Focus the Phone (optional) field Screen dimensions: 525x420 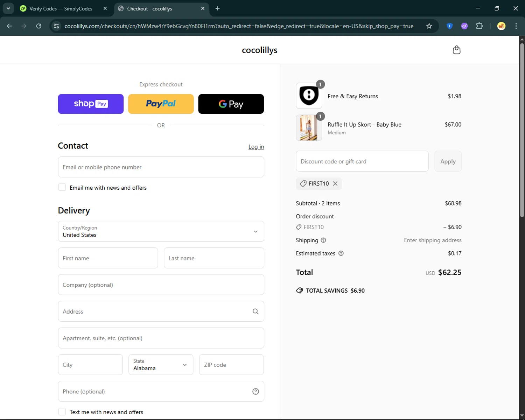point(161,391)
